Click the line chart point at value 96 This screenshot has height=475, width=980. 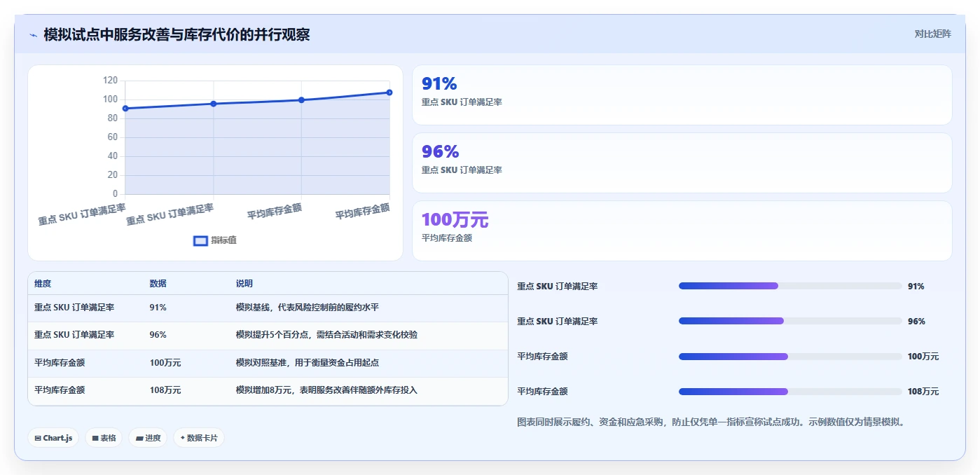214,104
